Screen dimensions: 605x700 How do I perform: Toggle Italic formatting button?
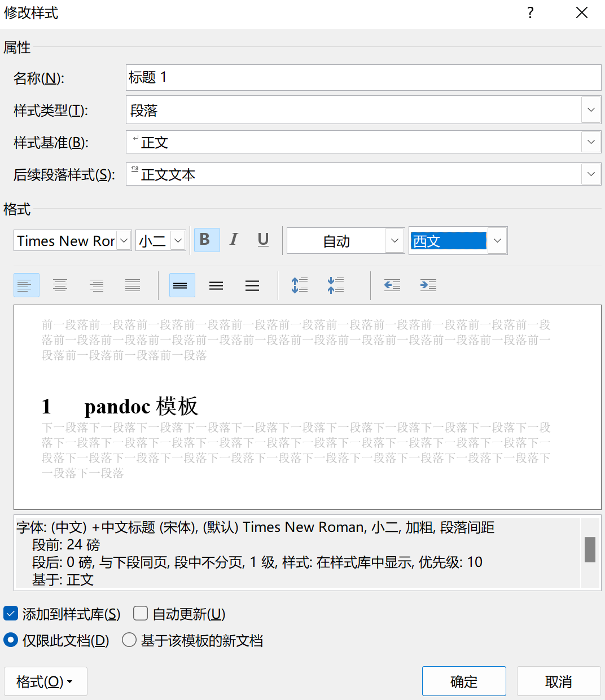point(234,240)
